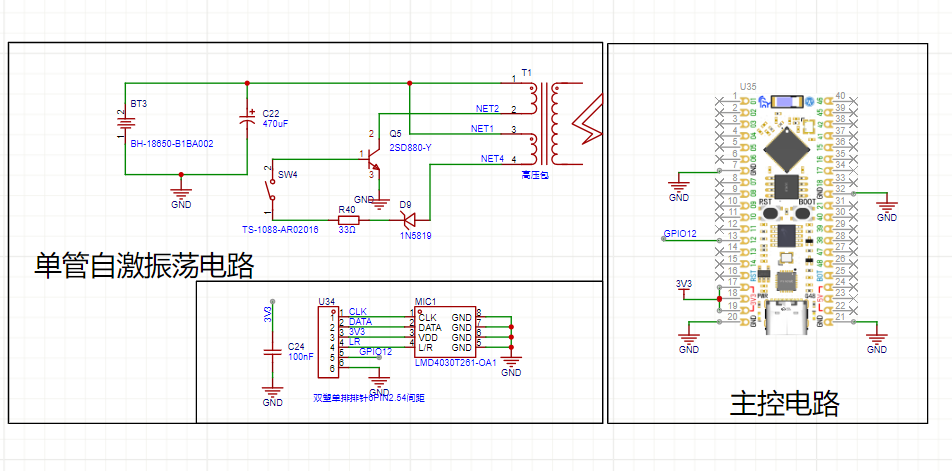This screenshot has width=952, height=471.
Task: Click the C22 470uF capacitor symbol
Action: click(249, 118)
